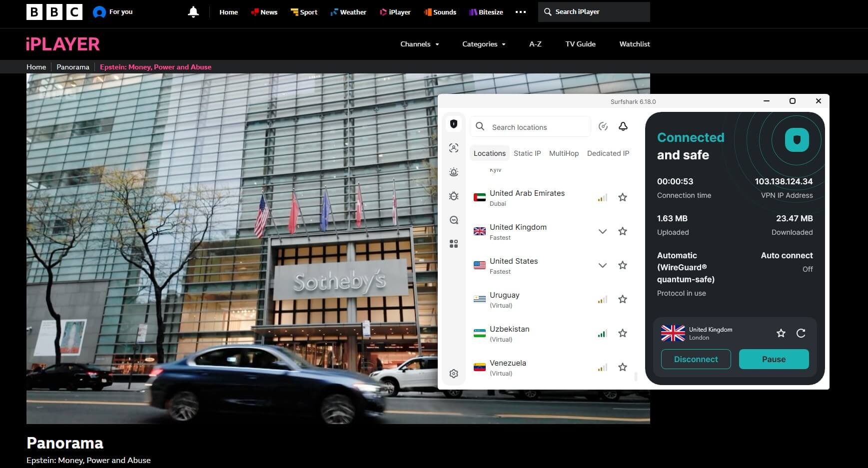The image size is (868, 468).
Task: Open BBC Sounds nav item
Action: tap(440, 12)
